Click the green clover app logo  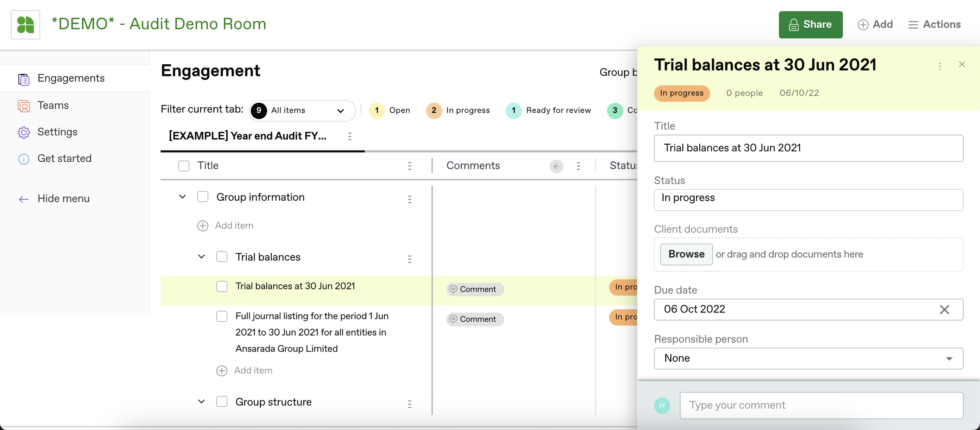click(25, 25)
